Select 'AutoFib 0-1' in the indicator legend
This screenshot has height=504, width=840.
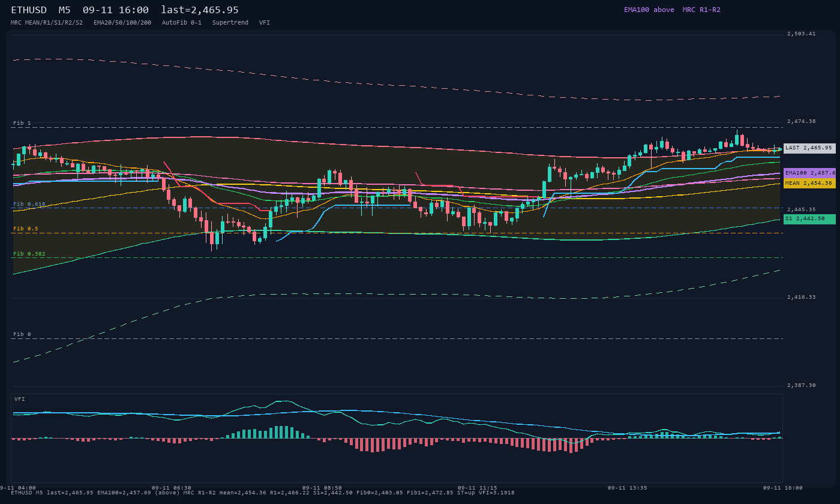(x=182, y=23)
